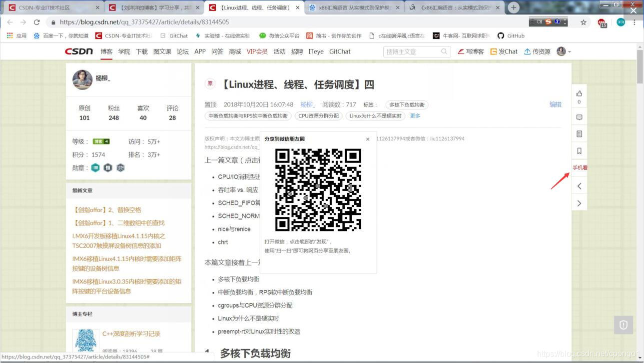The height and width of the screenshot is (363, 644).
Task: Open 学院 in CSDN navigation
Action: [124, 51]
